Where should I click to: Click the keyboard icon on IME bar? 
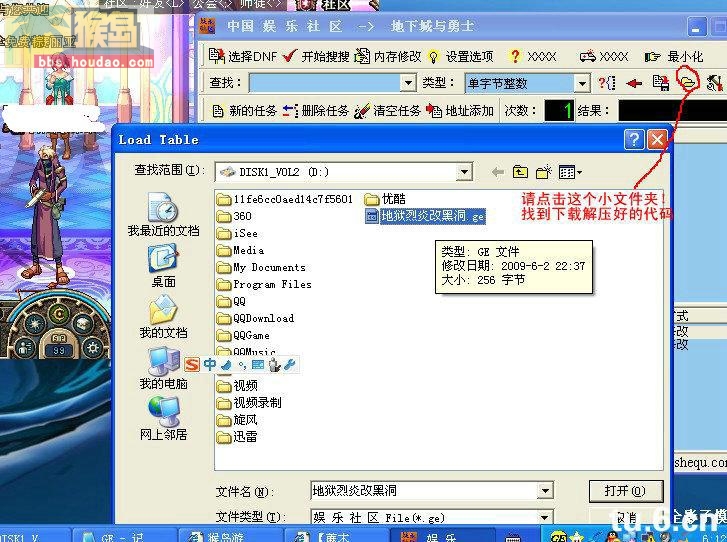(258, 365)
